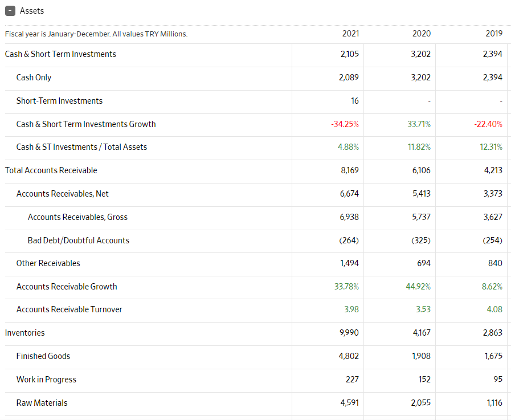
Task: Open the Cash & Short Term Investments row
Action: tap(60, 54)
